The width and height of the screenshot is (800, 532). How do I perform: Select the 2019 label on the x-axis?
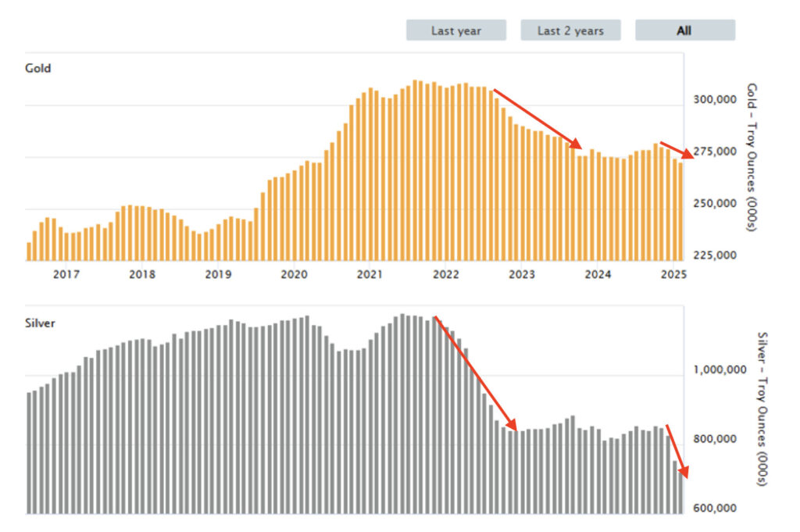[218, 274]
